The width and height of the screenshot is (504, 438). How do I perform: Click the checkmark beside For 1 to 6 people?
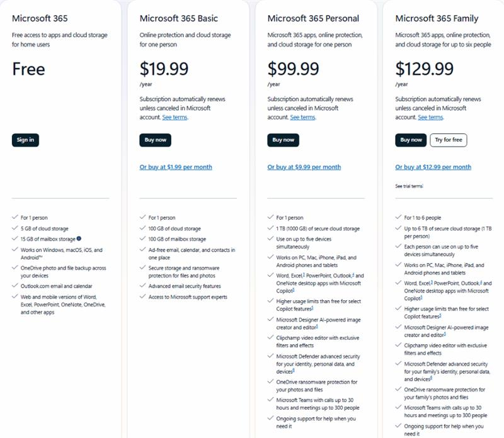click(x=399, y=217)
